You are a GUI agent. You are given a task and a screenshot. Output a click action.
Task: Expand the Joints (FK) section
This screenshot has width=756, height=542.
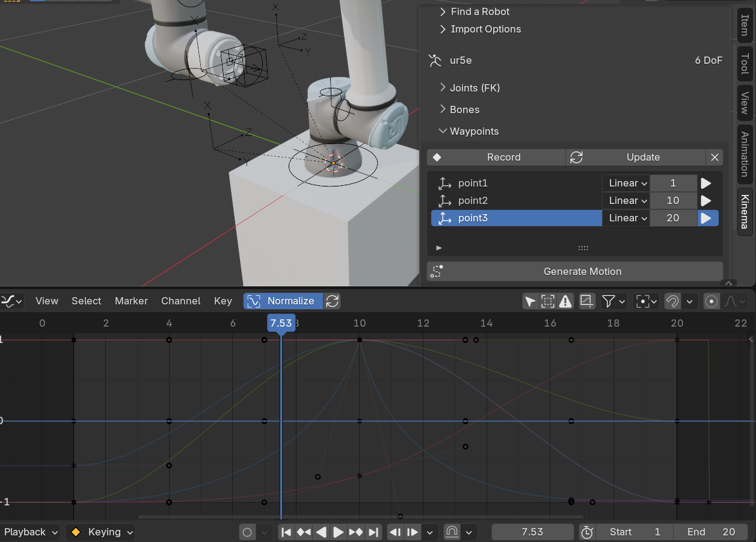(470, 88)
